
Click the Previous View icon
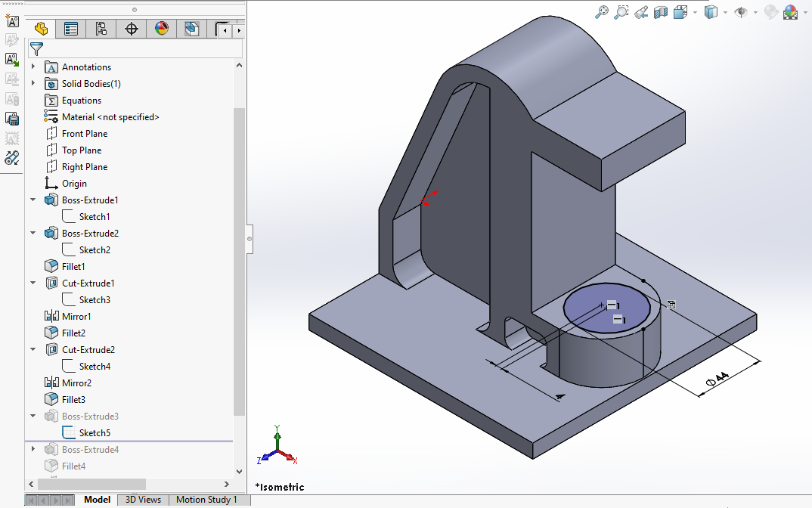point(641,12)
